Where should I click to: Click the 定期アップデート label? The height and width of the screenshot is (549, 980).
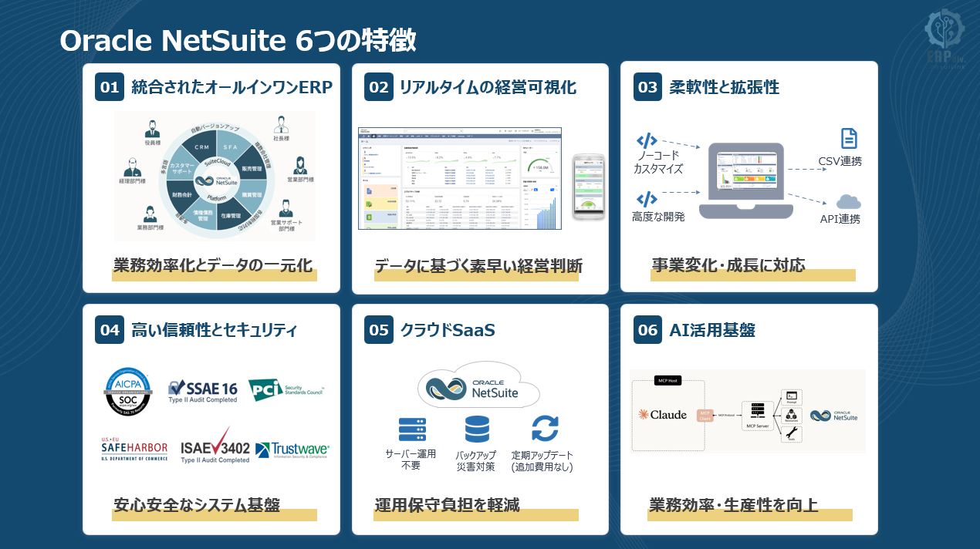click(542, 455)
